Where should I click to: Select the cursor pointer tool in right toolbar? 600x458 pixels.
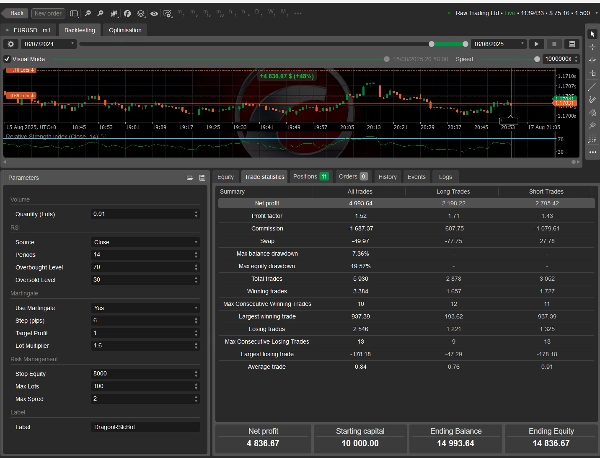click(592, 35)
